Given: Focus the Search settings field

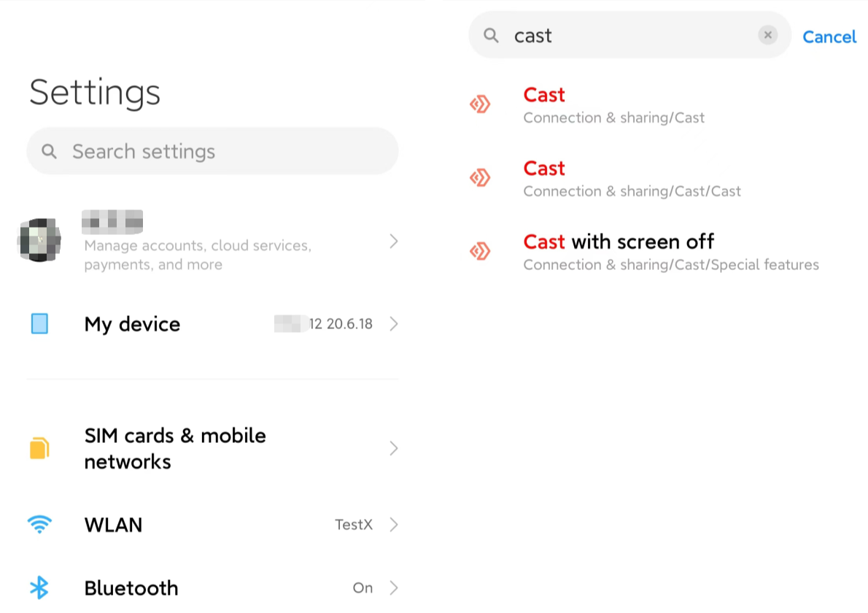Looking at the screenshot, I should click(212, 151).
